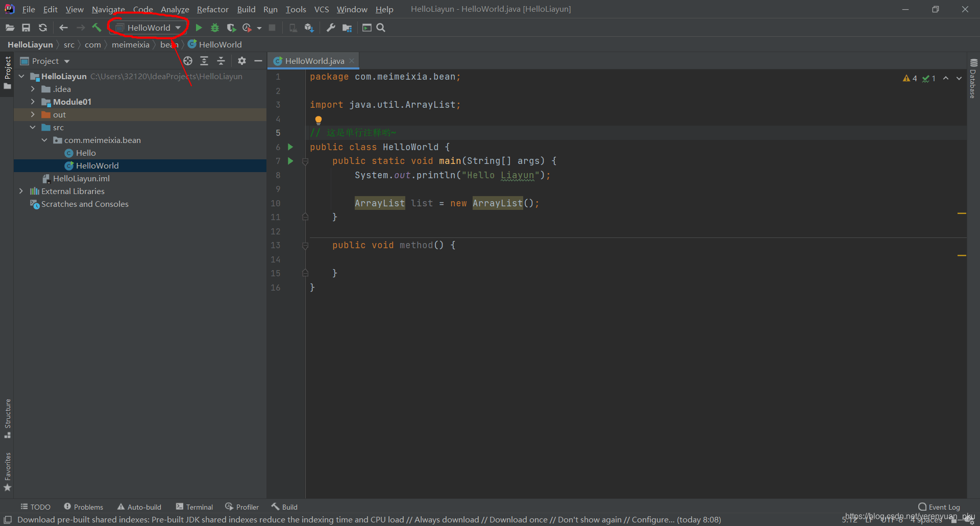Click the Reload All from Disk icon
The height and width of the screenshot is (526, 980).
(x=43, y=28)
